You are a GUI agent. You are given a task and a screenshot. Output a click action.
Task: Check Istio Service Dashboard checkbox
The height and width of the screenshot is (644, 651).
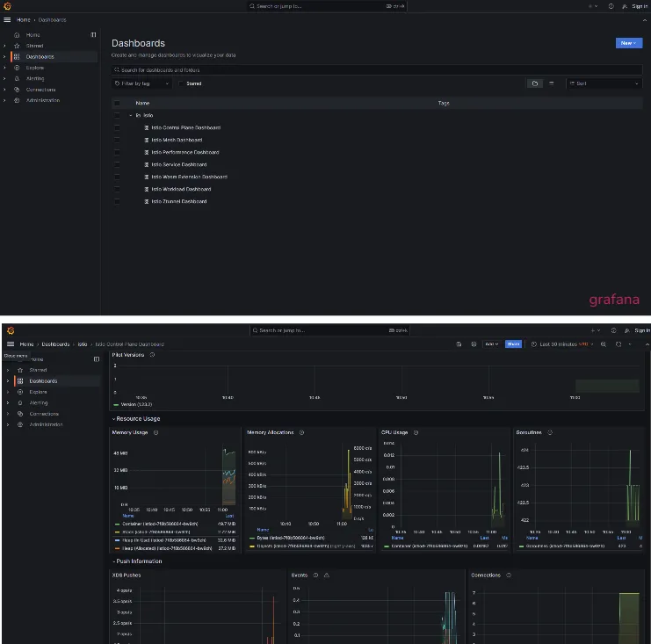117,165
